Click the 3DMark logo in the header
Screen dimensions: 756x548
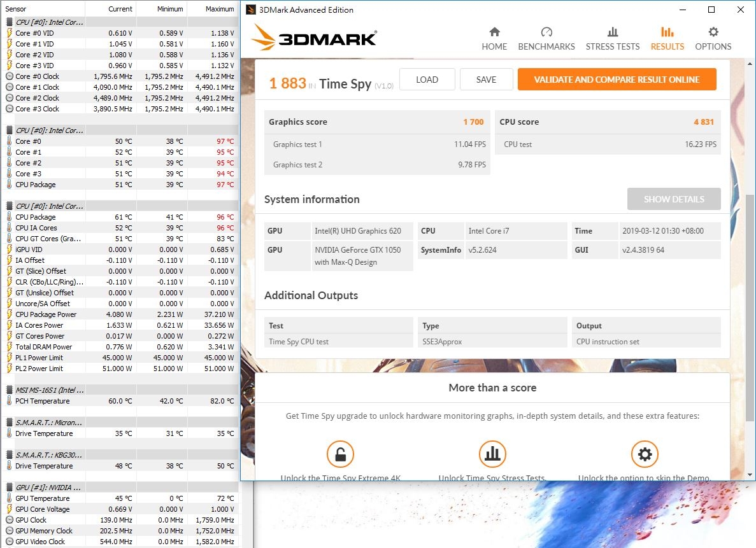[313, 37]
